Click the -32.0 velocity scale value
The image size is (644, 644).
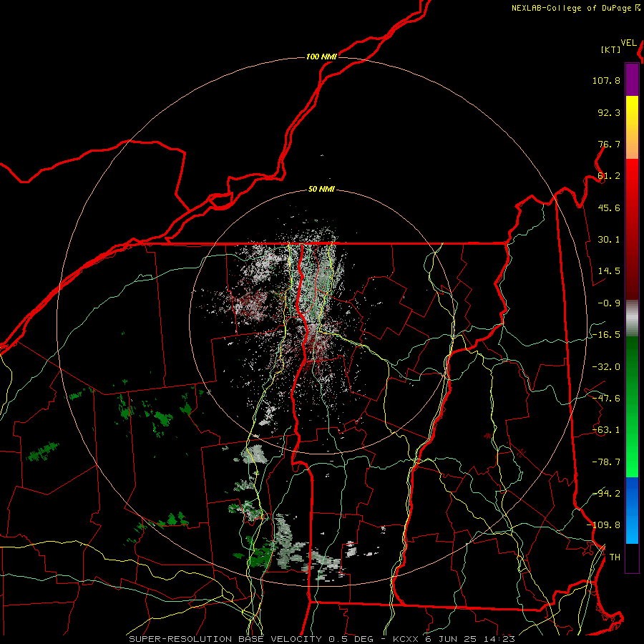[x=606, y=367]
